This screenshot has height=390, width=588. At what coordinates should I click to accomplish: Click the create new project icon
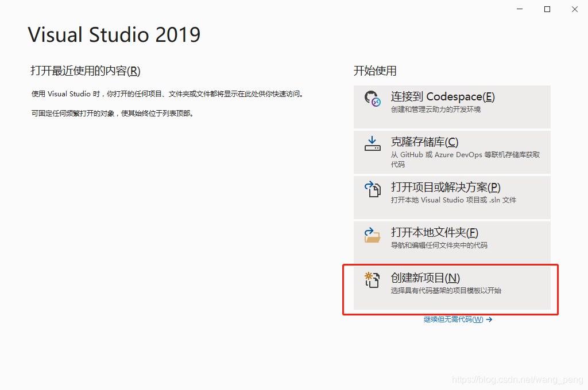pyautogui.click(x=372, y=280)
